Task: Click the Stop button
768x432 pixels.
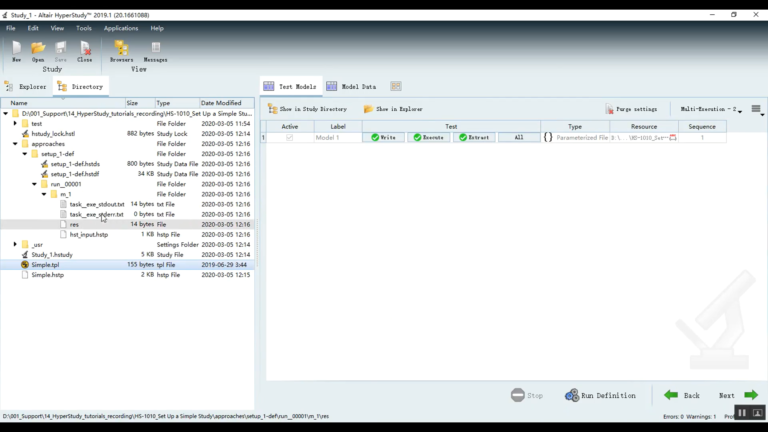Action: click(527, 395)
